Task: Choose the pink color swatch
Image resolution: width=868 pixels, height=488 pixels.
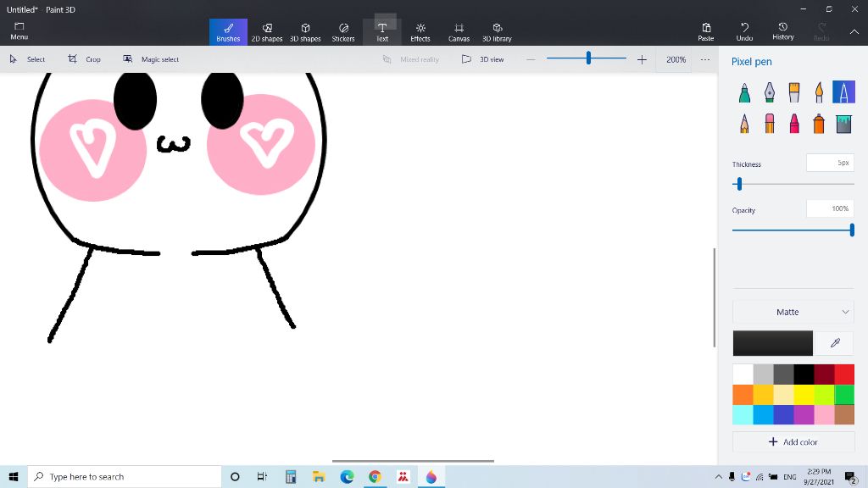Action: (824, 414)
